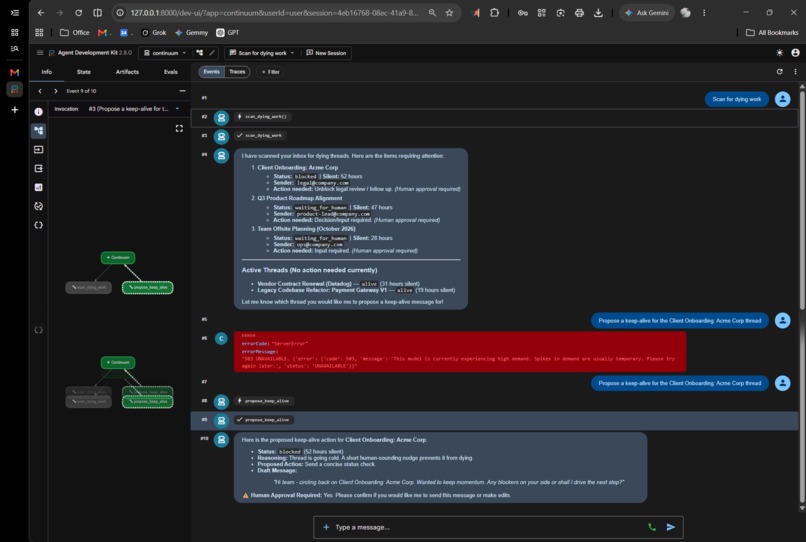Open the Office bookmarks folder
The height and width of the screenshot is (542, 806).
coord(75,32)
